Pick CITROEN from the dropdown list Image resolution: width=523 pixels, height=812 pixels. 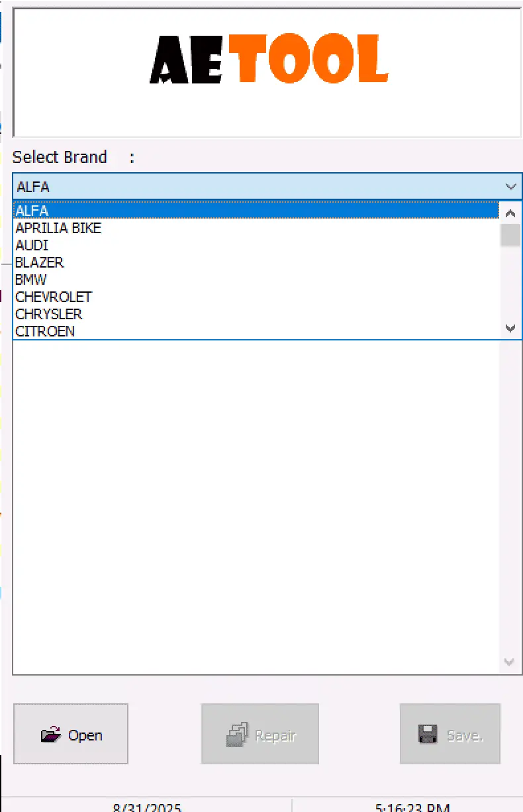click(x=45, y=331)
